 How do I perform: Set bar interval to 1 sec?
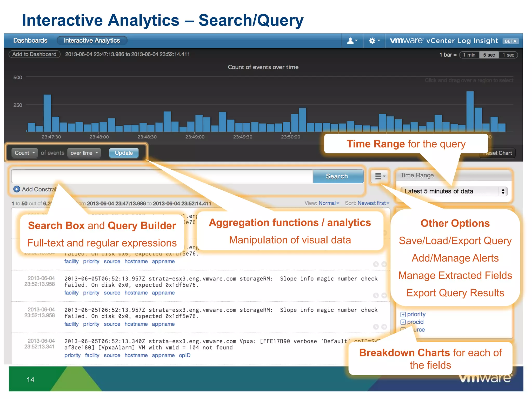(x=508, y=55)
